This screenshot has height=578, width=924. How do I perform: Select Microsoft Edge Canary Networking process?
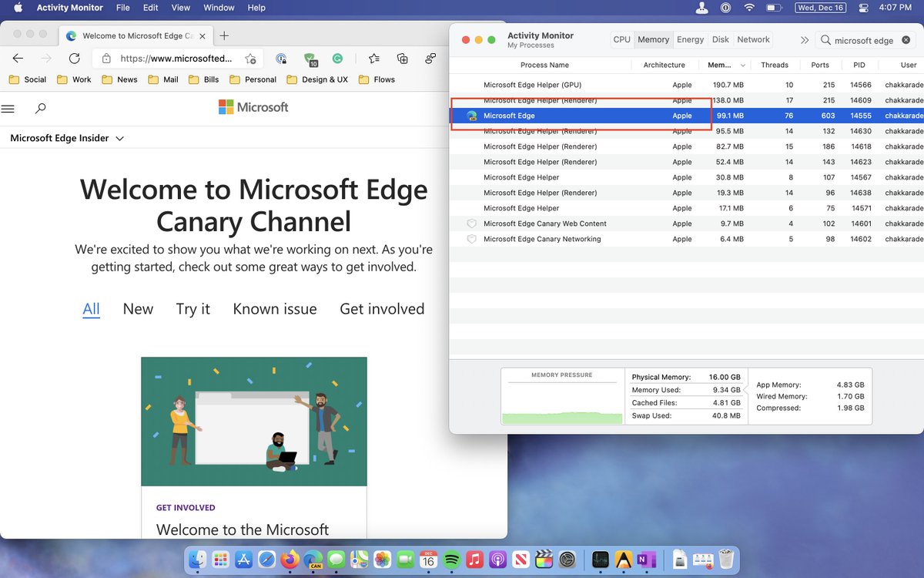(x=686, y=239)
